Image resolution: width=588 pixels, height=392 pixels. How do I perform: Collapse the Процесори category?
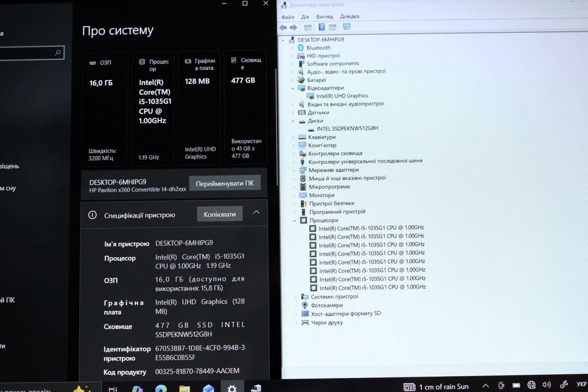coord(295,220)
